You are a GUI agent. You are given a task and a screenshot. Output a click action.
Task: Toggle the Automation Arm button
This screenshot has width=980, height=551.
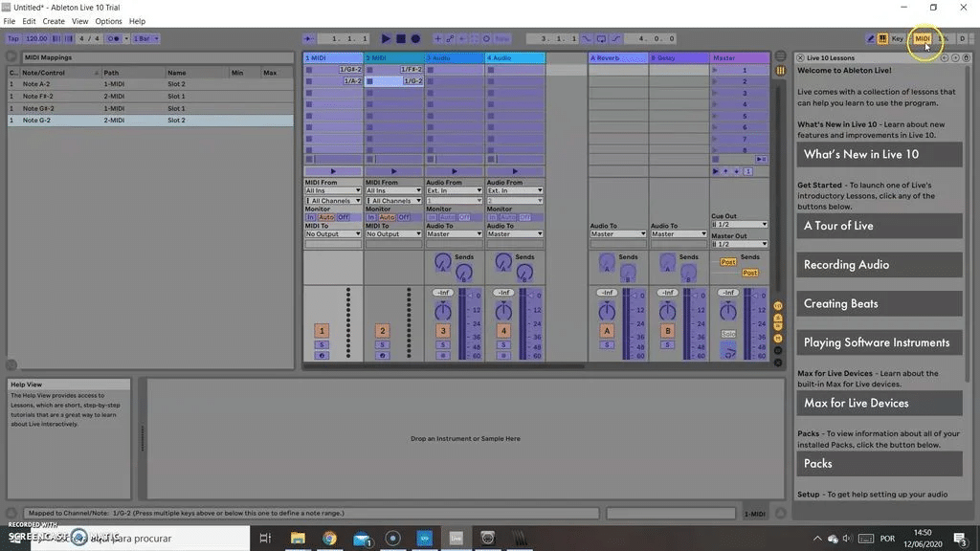coord(450,38)
